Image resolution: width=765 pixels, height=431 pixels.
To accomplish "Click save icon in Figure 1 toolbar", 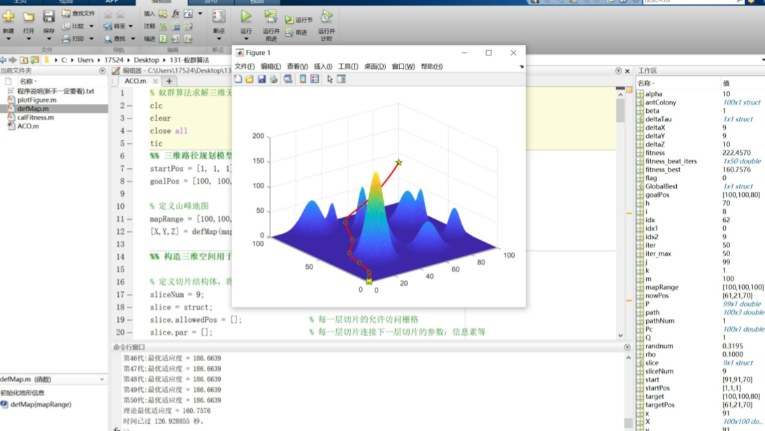I will [x=262, y=79].
